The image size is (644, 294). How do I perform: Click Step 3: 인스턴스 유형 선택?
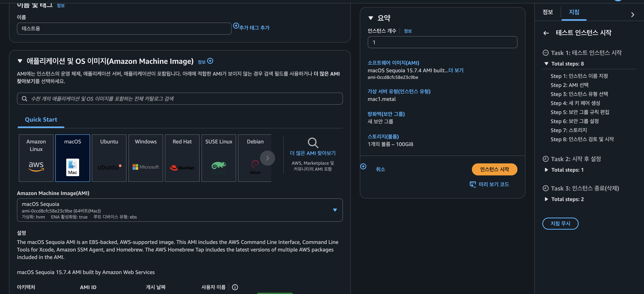coord(579,94)
